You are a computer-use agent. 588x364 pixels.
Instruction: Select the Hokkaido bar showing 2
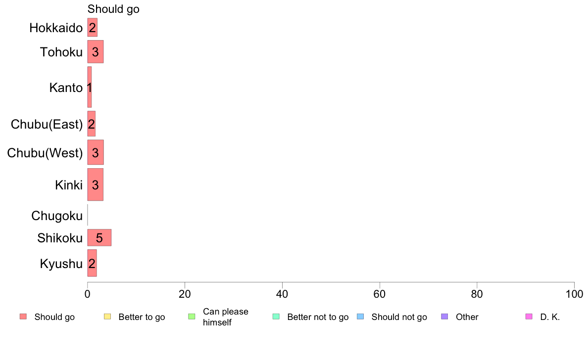(x=92, y=27)
